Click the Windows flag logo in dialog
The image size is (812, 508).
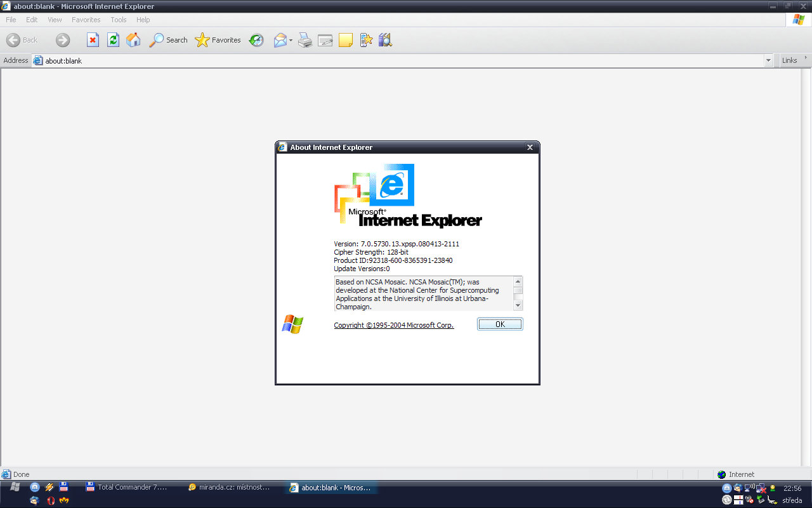click(x=292, y=324)
